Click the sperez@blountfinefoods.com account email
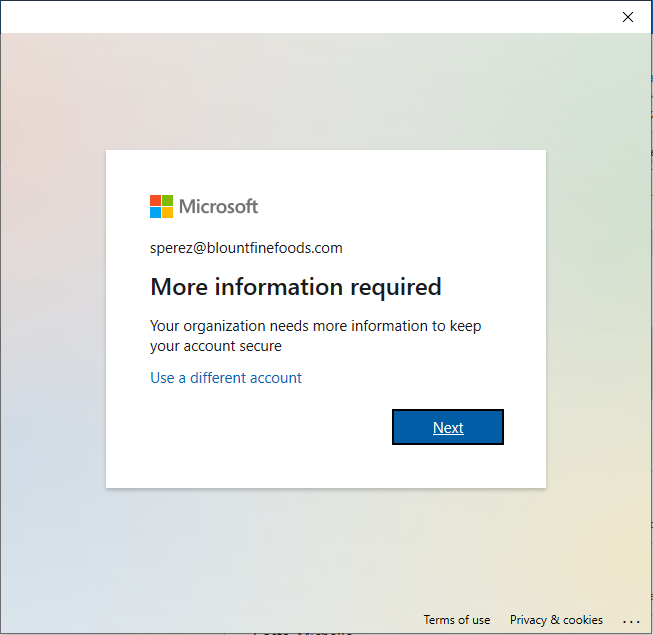This screenshot has width=653, height=635. point(246,248)
